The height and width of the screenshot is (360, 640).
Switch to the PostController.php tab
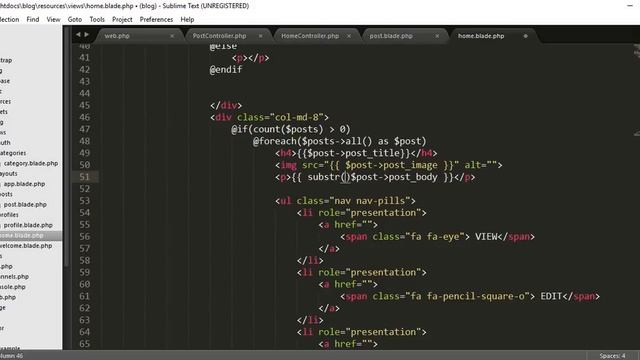(x=219, y=36)
